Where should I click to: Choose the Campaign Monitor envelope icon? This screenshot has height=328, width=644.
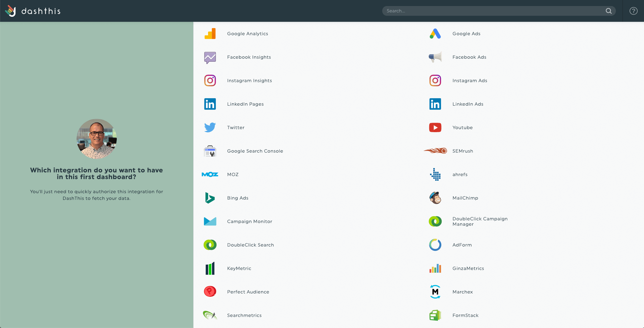coord(210,221)
